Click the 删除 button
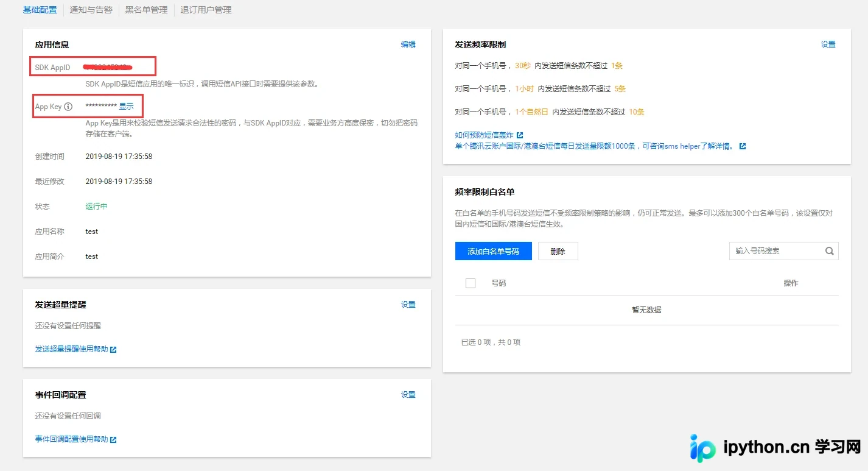The height and width of the screenshot is (471, 868). pos(558,251)
